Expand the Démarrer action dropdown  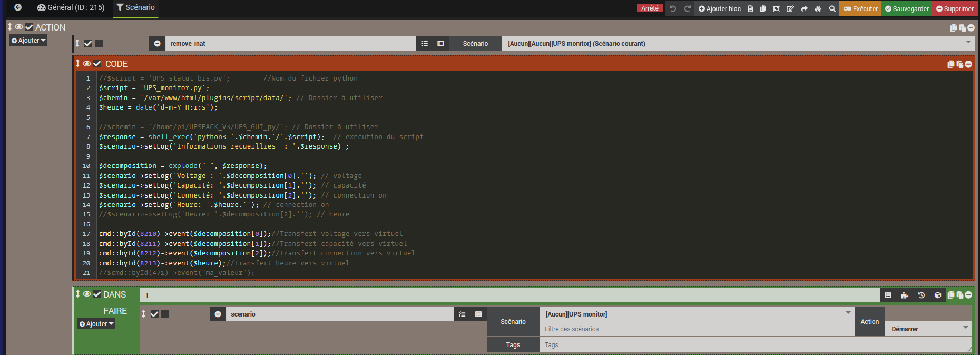click(x=929, y=329)
